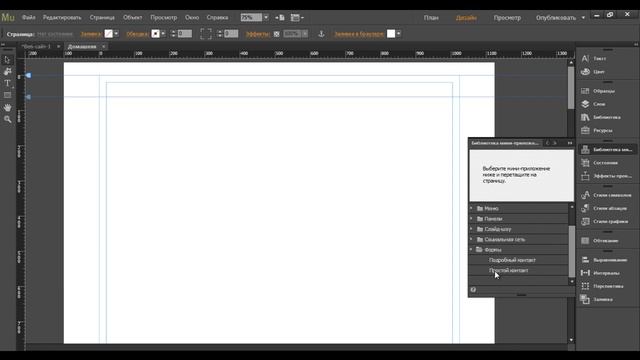The image size is (640, 360).
Task: Select the Rectangle tool
Action: [7, 95]
